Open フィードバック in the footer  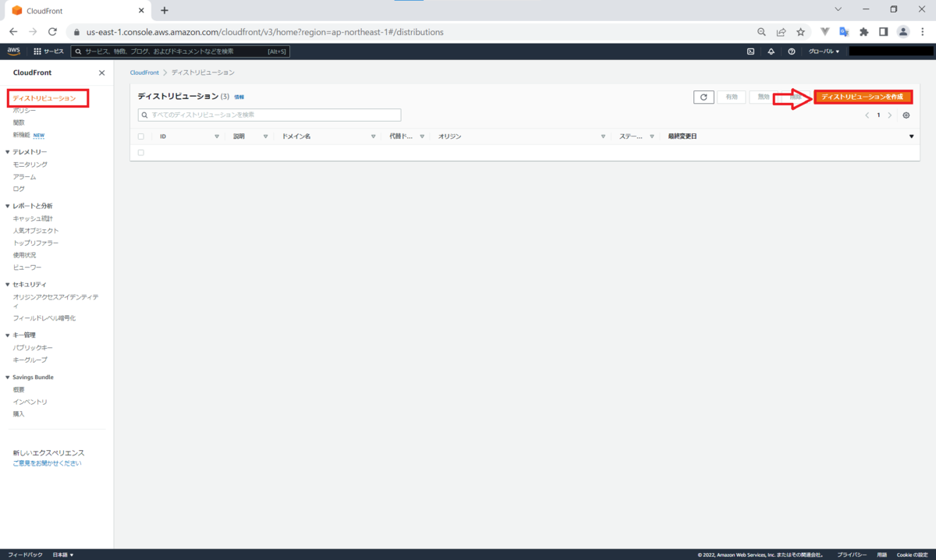[x=25, y=555]
